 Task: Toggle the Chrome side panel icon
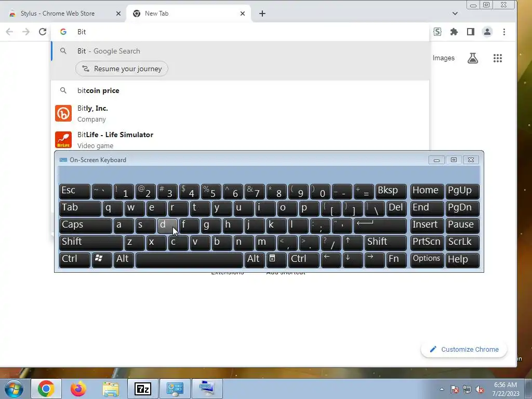point(471,32)
